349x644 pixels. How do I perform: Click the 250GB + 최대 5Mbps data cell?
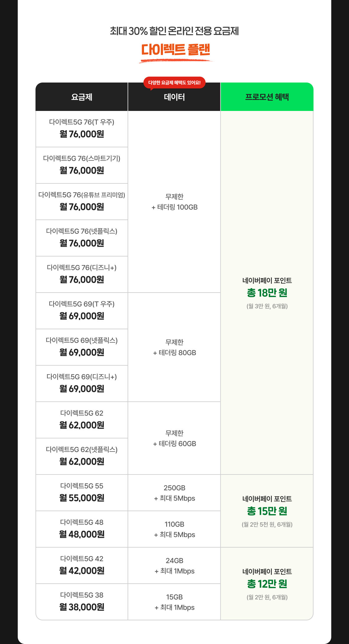(174, 493)
